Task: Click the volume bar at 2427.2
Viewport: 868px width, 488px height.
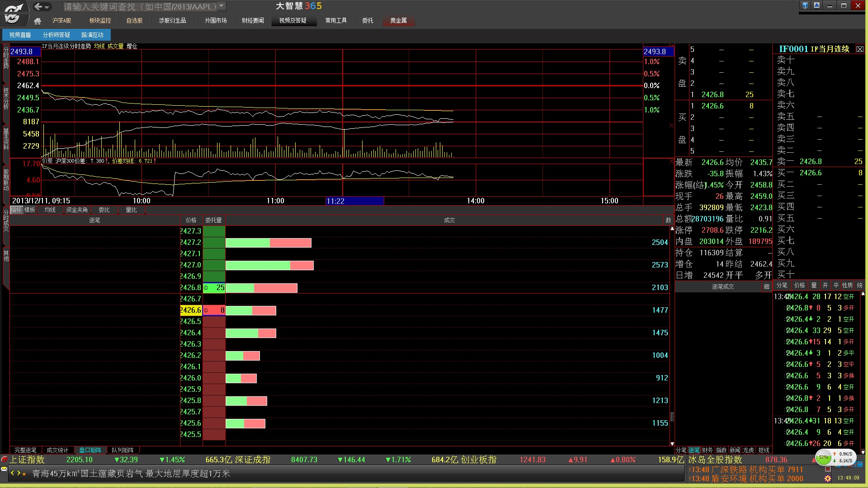Action: pyautogui.click(x=269, y=243)
